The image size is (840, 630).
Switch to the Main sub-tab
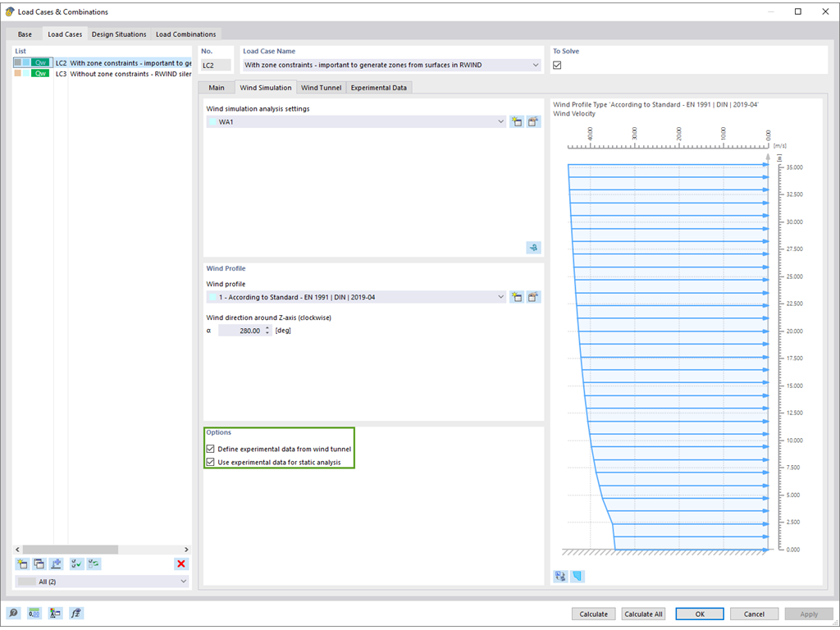[x=217, y=87]
